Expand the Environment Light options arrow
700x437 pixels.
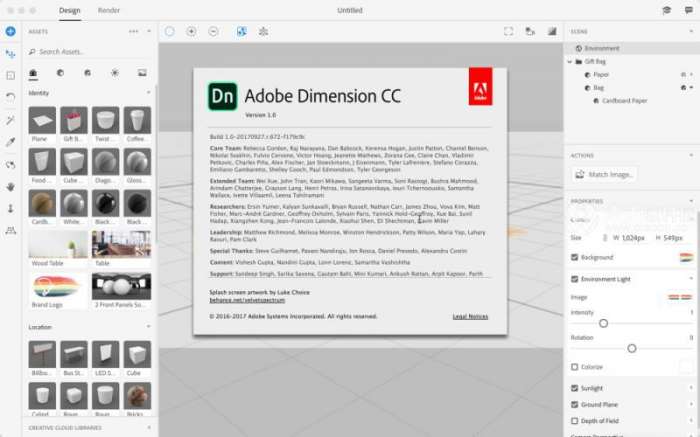691,279
